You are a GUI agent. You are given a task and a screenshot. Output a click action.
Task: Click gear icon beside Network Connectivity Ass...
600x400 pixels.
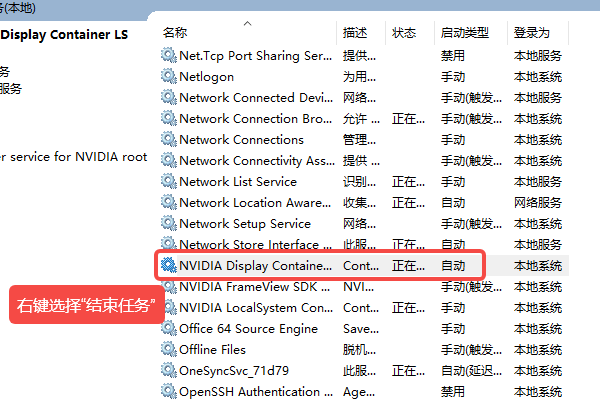coord(168,160)
